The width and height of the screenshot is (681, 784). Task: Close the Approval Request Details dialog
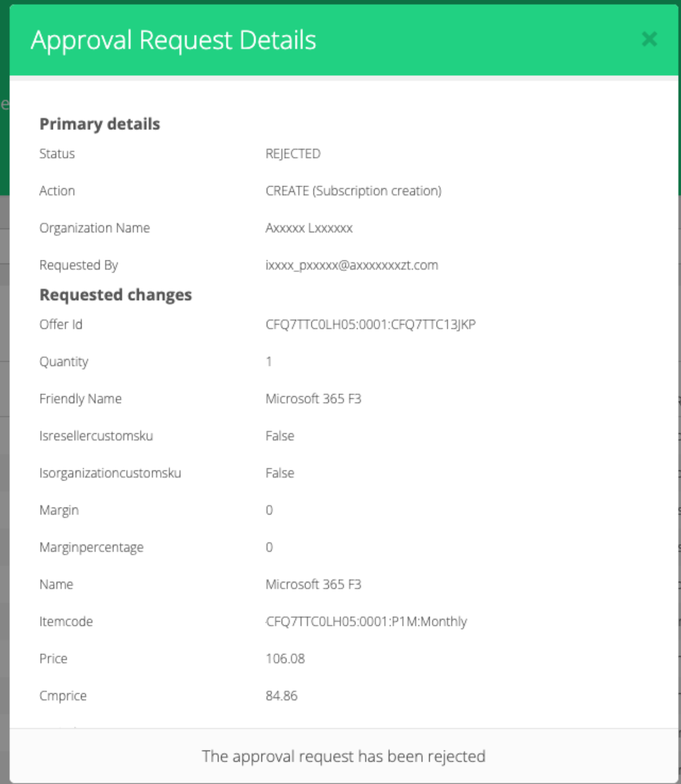(x=649, y=39)
